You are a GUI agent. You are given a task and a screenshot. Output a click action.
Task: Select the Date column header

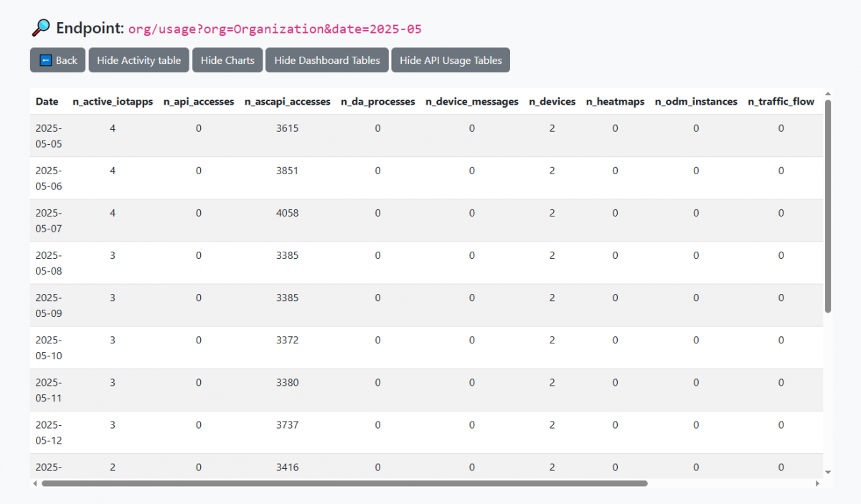[47, 102]
